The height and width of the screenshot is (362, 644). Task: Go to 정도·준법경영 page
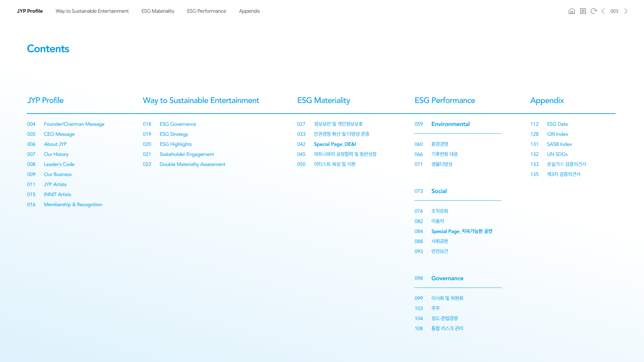coord(445,318)
